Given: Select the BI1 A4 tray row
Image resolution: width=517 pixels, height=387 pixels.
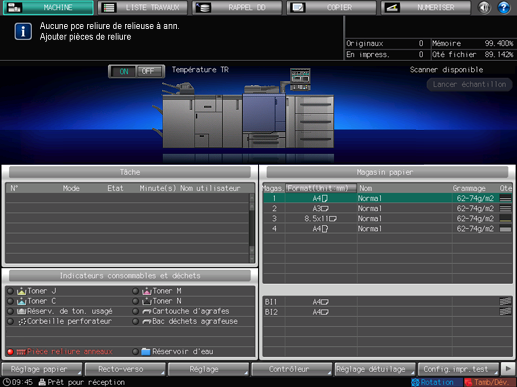Looking at the screenshot, I should [x=388, y=302].
